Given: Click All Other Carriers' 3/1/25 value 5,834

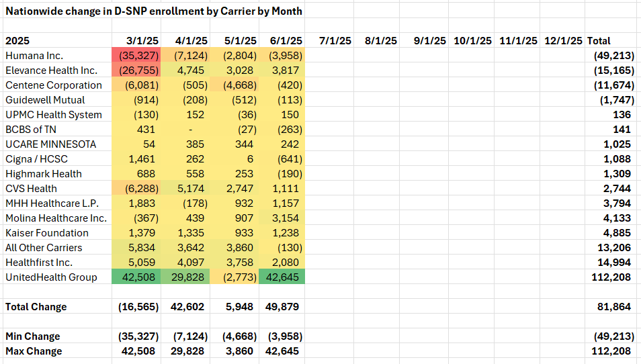Looking at the screenshot, I should point(136,247).
